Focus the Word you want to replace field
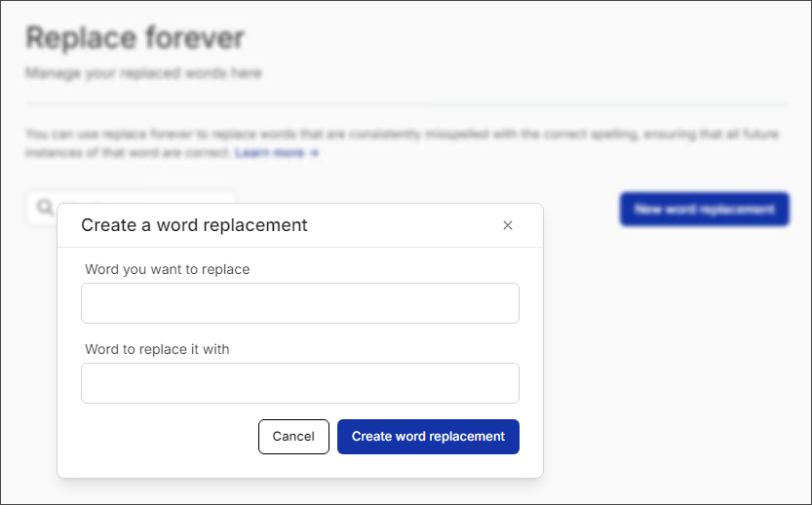812x505 pixels. pos(300,303)
